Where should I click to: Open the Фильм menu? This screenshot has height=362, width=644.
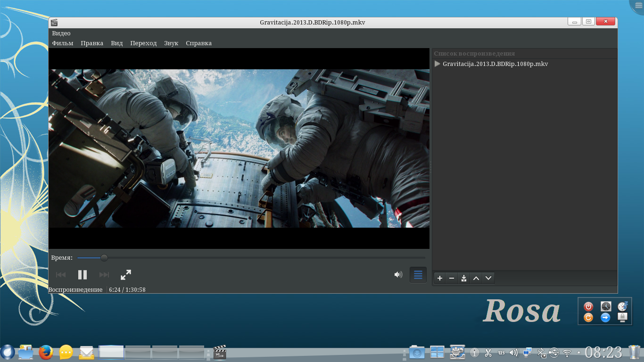tap(63, 43)
